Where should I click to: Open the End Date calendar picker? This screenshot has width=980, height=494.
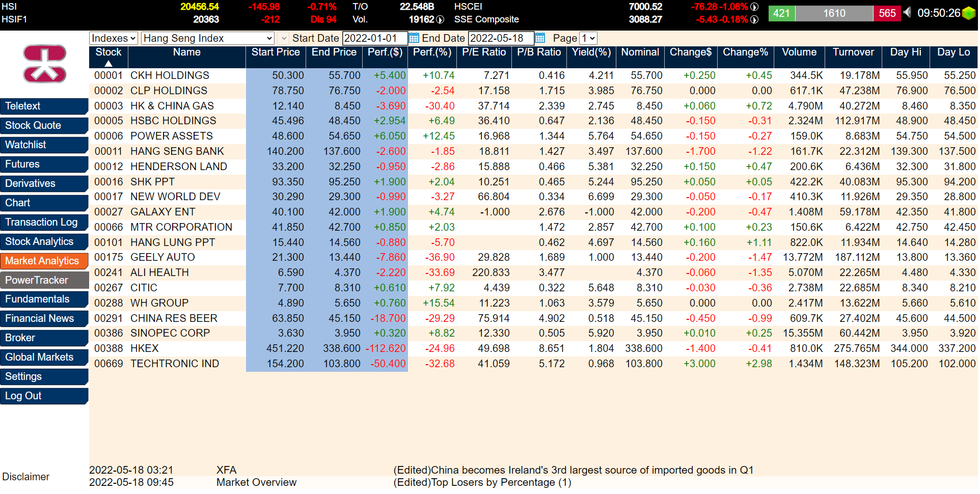click(540, 38)
